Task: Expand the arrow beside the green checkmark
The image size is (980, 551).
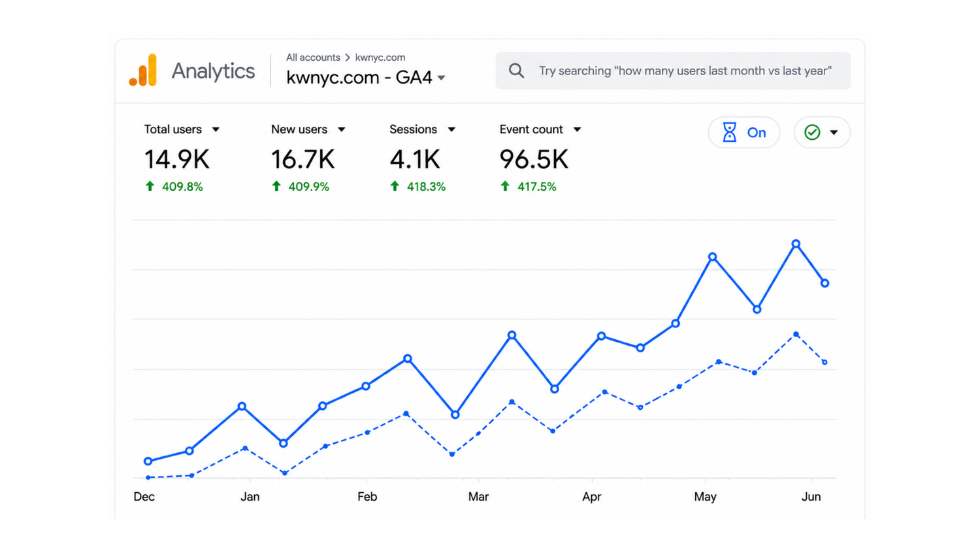Action: (834, 133)
